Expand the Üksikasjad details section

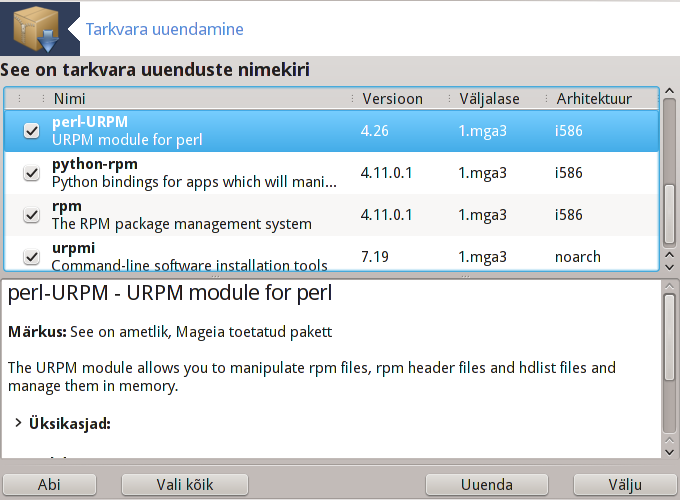tap(18, 423)
